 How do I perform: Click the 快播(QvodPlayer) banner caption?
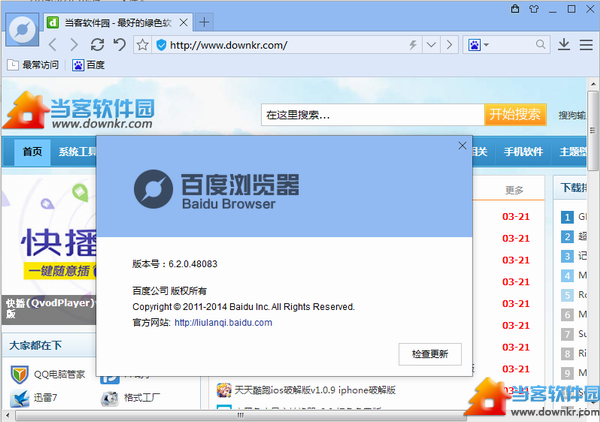(49, 308)
